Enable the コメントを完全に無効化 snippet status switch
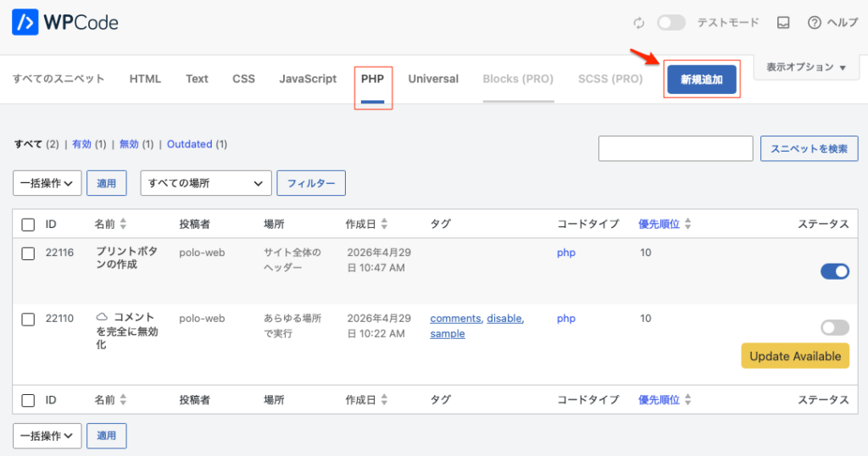The width and height of the screenshot is (868, 456). point(835,327)
